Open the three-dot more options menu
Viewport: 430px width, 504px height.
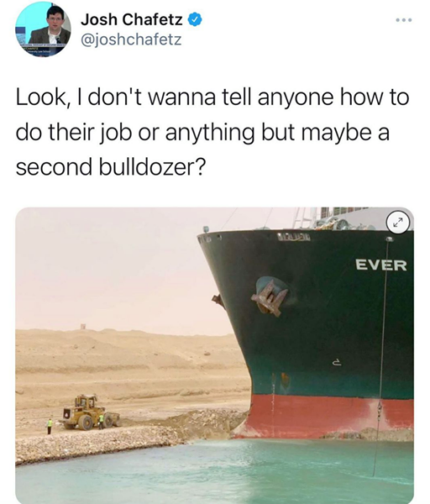pyautogui.click(x=404, y=20)
